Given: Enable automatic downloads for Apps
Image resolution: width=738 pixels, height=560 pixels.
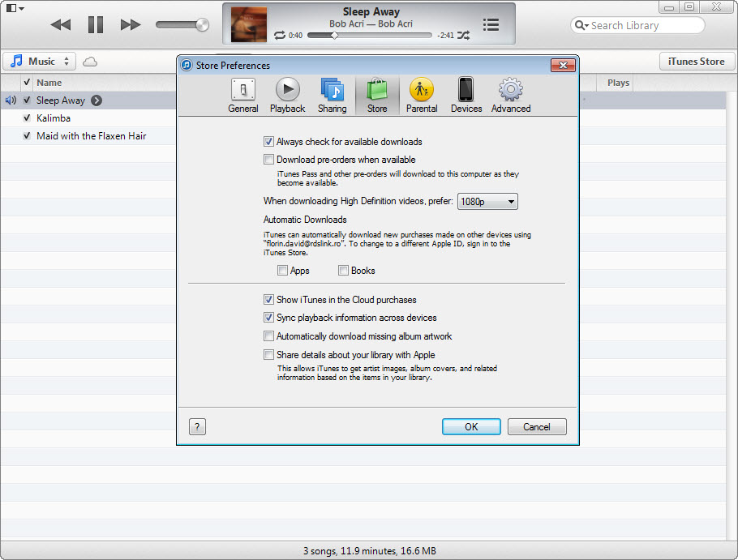Looking at the screenshot, I should [282, 271].
